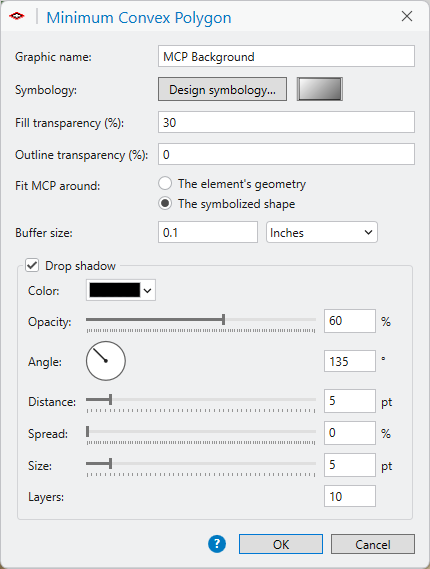Click the Angle degrees value field
The image size is (430, 569).
[x=350, y=361]
